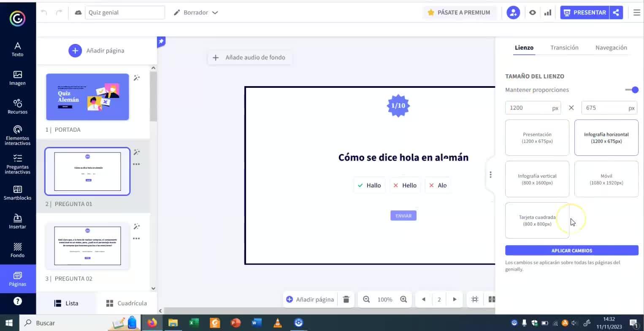The width and height of the screenshot is (644, 331).
Task: Open the Insertar panel
Action: [18, 222]
